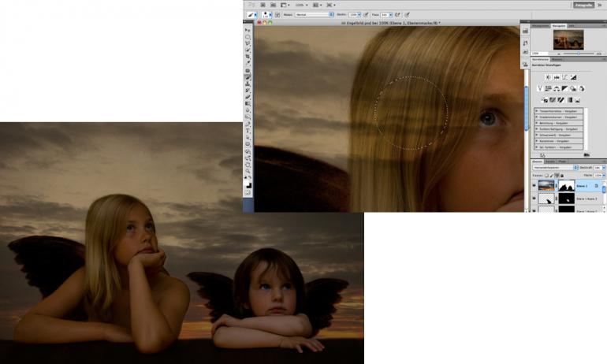This screenshot has height=364, width=607.
Task: Select the Elliptical Marquee tool
Action: 248,37
